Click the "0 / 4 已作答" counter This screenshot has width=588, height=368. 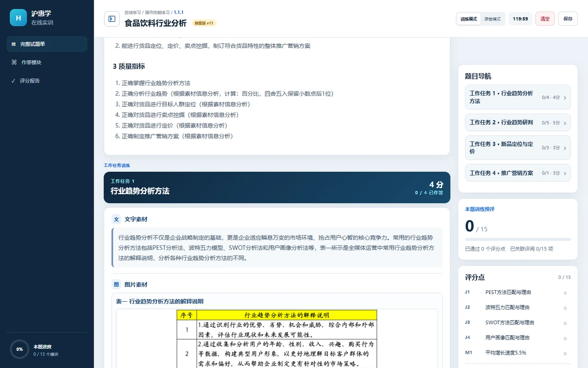(x=429, y=193)
